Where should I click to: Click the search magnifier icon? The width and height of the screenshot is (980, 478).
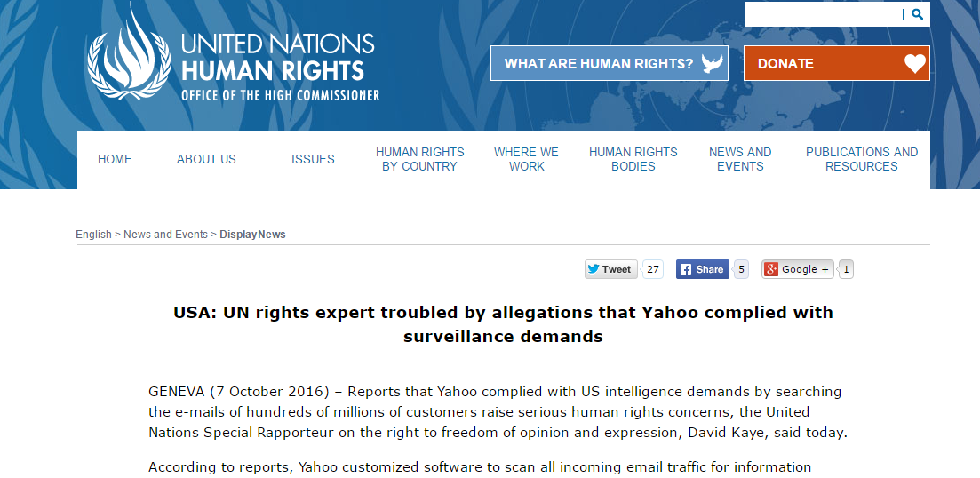917,13
